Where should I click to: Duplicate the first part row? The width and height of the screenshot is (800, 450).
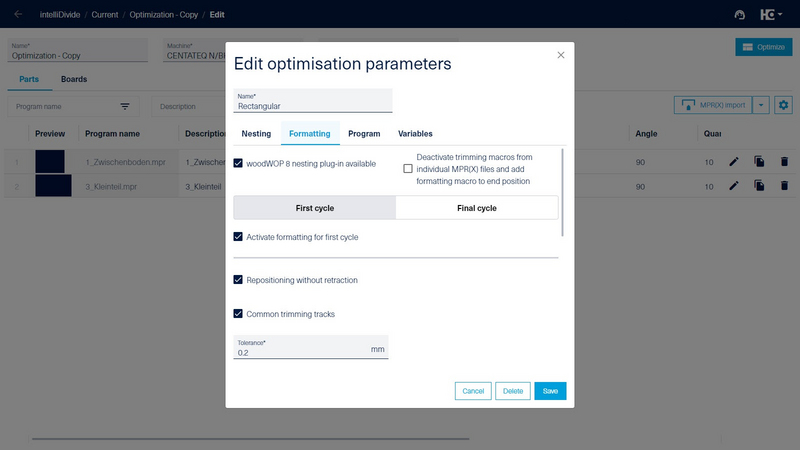759,161
